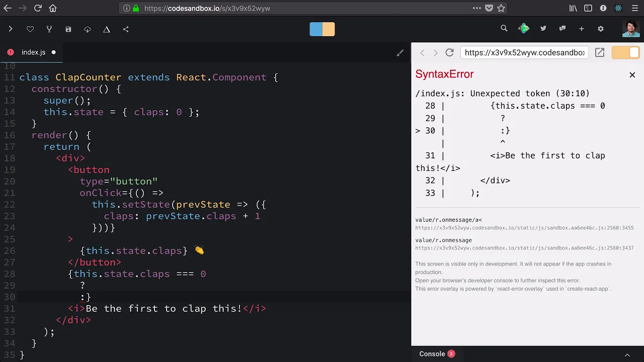Go back in the preview pane

(x=423, y=53)
